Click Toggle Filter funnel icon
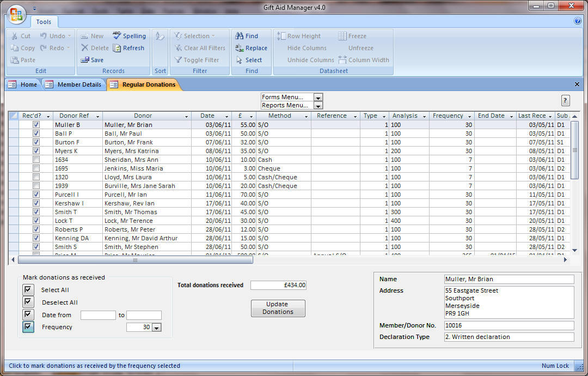 click(179, 60)
